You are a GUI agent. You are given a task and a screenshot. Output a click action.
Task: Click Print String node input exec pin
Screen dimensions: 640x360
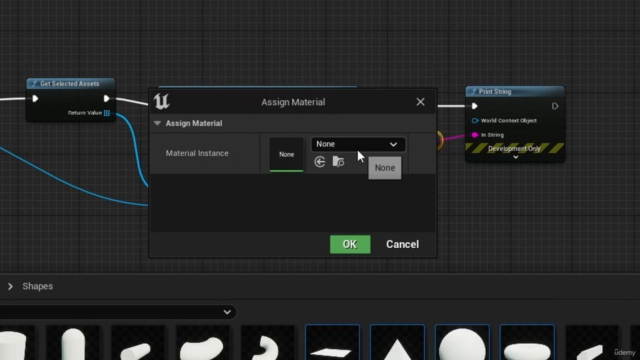pos(474,106)
